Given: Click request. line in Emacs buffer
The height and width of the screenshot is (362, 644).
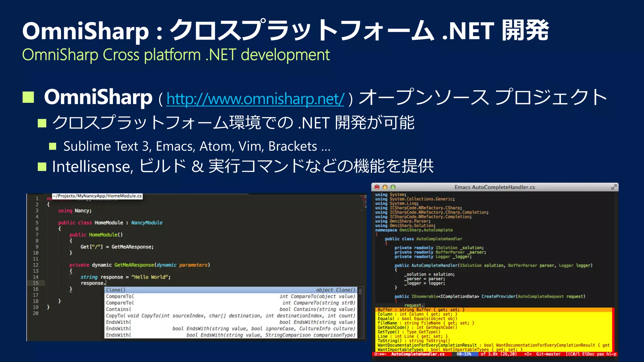Looking at the screenshot, I should tap(414, 305).
